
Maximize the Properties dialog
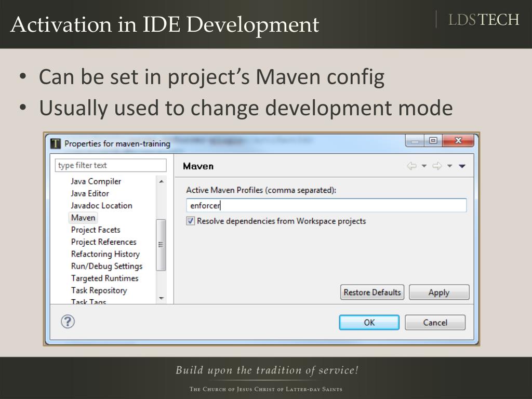pos(433,140)
